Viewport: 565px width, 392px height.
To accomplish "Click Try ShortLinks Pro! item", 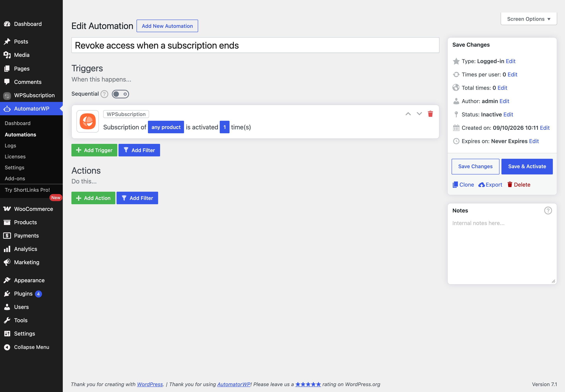I will (27, 190).
